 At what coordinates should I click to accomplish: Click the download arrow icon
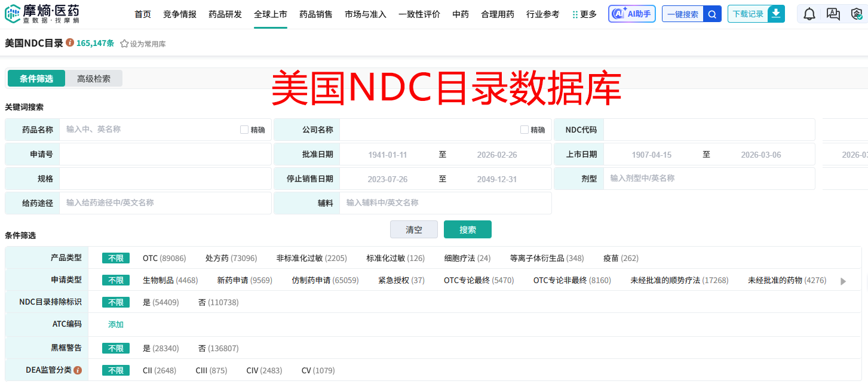coord(776,14)
